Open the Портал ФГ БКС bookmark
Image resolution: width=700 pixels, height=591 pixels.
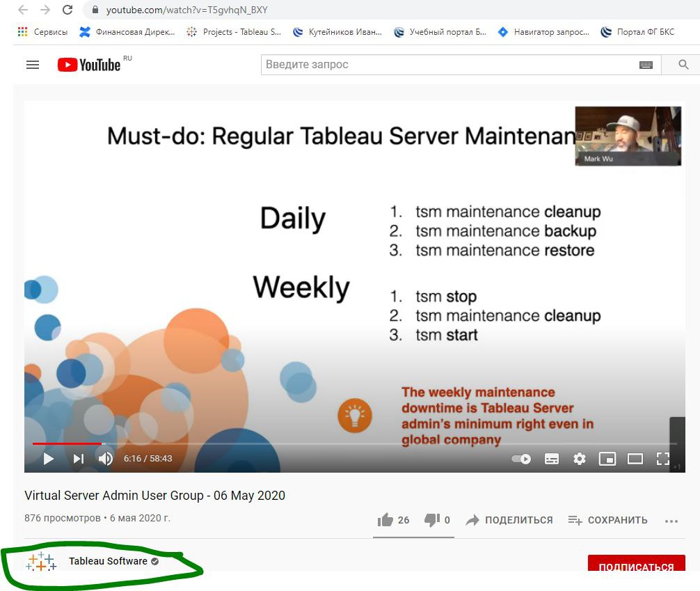point(637,32)
